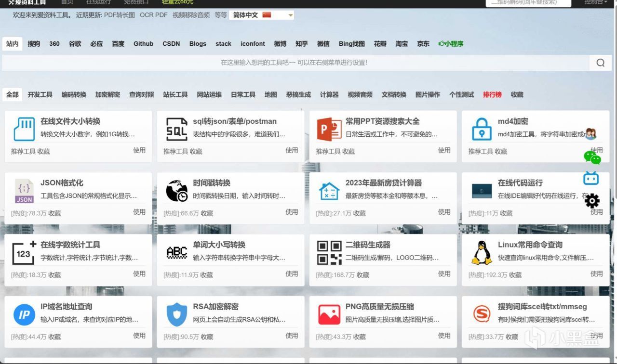The height and width of the screenshot is (364, 617).
Task: Click 使用 on the RSA加密解密 card
Action: point(292,336)
